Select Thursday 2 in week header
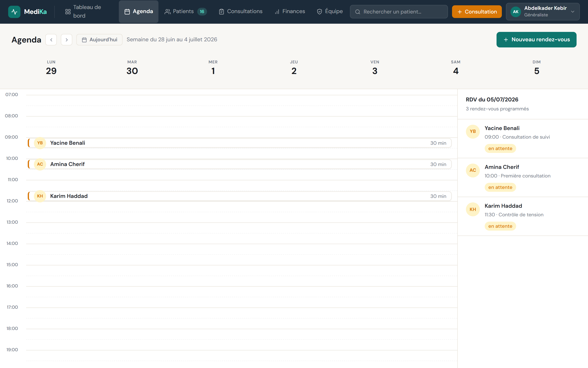 294,68
